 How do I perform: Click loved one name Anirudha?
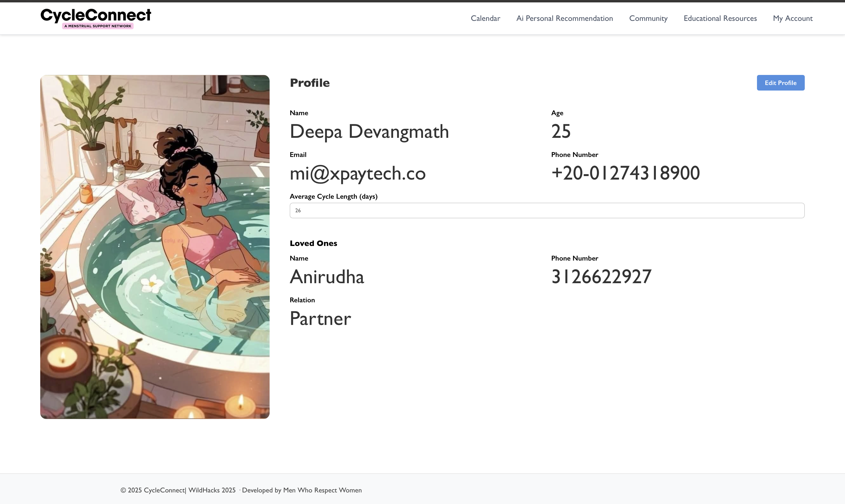(x=327, y=277)
